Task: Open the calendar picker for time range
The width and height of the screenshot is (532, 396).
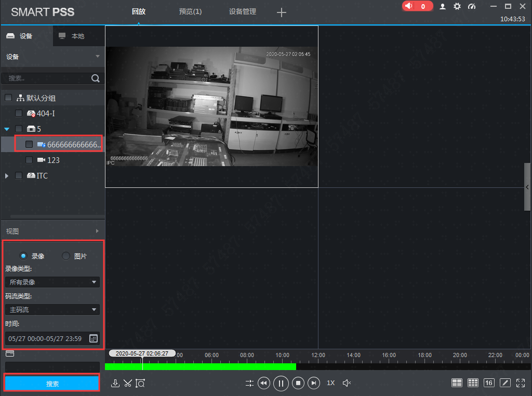Action: pos(94,338)
